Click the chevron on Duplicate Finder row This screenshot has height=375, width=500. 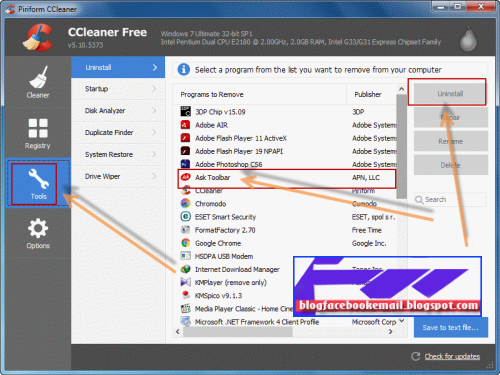tap(154, 132)
